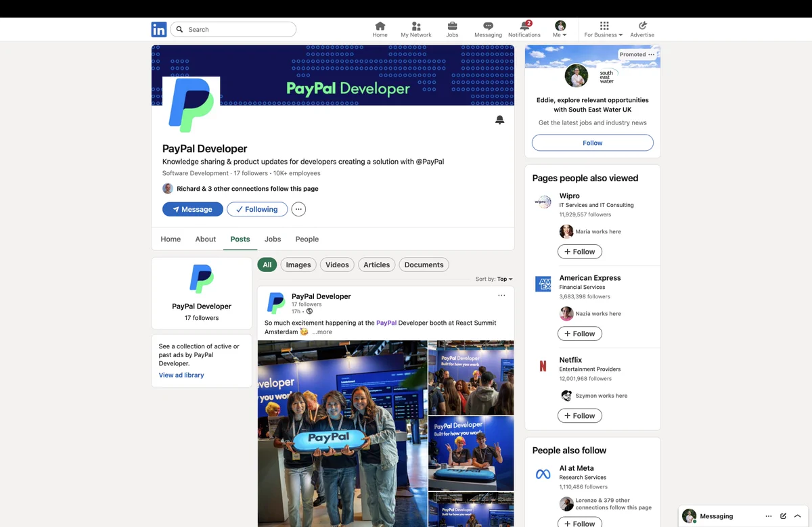
Task: Click Lorenzo's profile photo under AI at Meta
Action: [566, 503]
